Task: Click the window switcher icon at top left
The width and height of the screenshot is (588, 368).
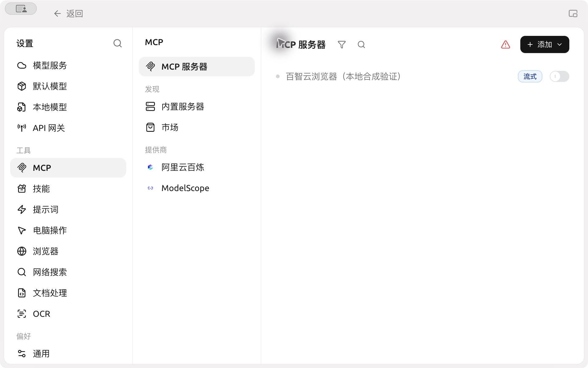Action: point(21,9)
